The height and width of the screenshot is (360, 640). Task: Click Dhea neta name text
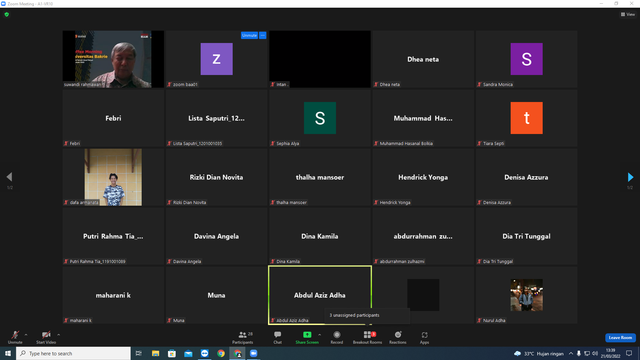click(423, 59)
